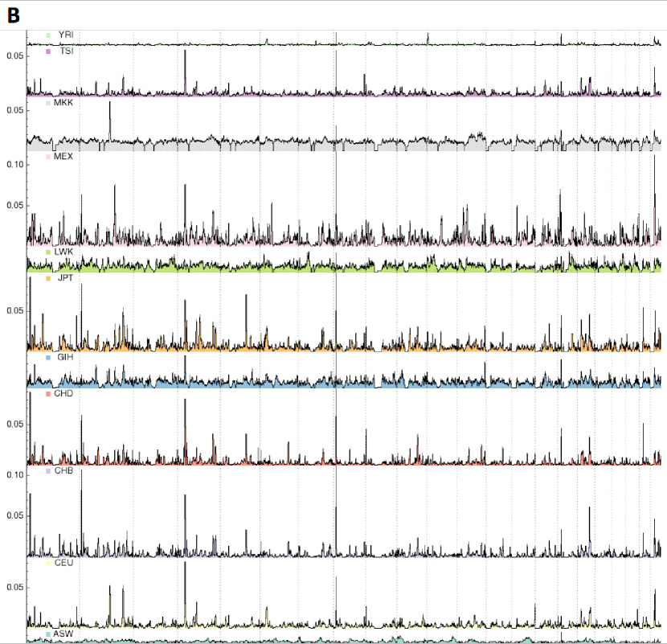
Task: Click the 0.05 axis value in CHB track
Action: (15, 515)
